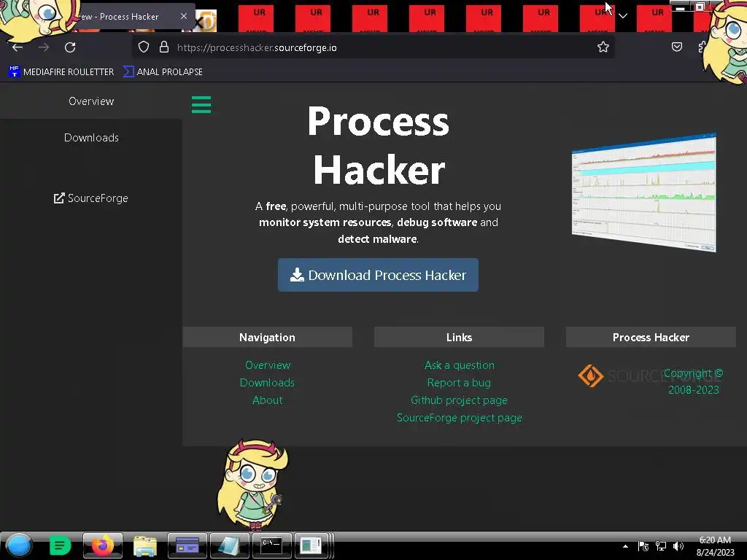This screenshot has height=560, width=747.
Task: Go back using browser back arrow
Action: [18, 47]
